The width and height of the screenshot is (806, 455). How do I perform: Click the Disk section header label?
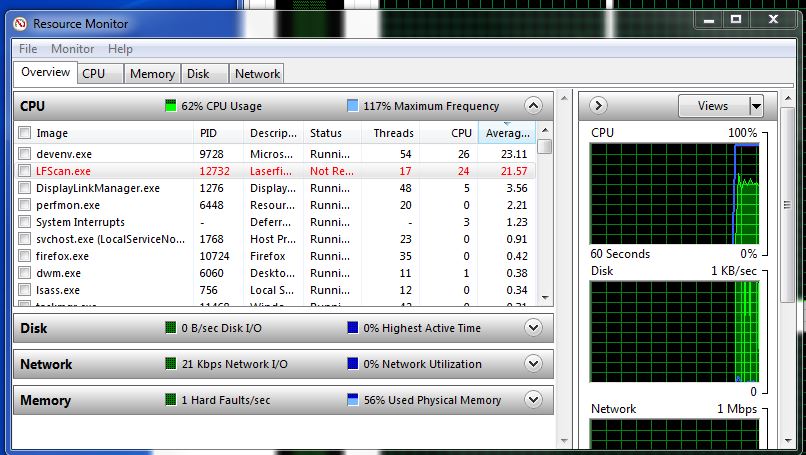pyautogui.click(x=33, y=328)
